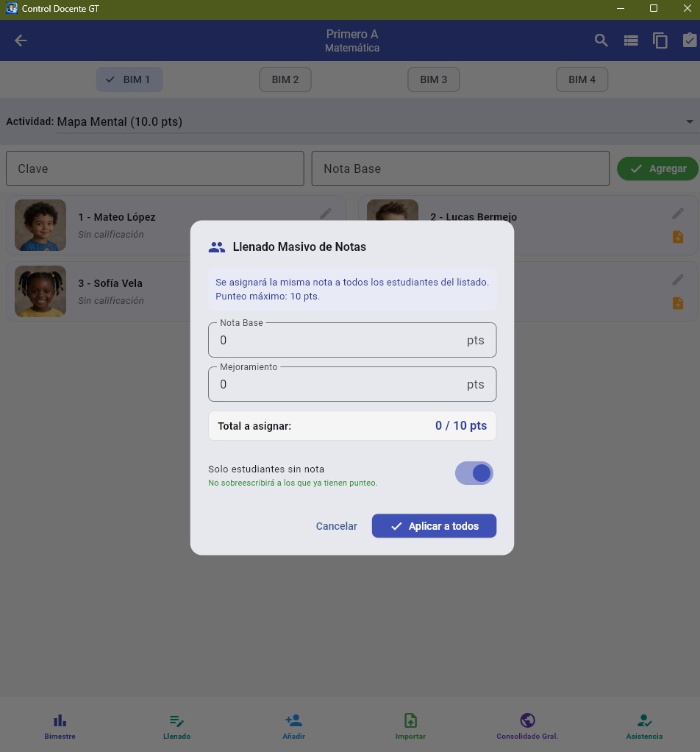Viewport: 700px width, 752px height.
Task: Click the '2 - Lucas Bermejo' name
Action: (474, 217)
